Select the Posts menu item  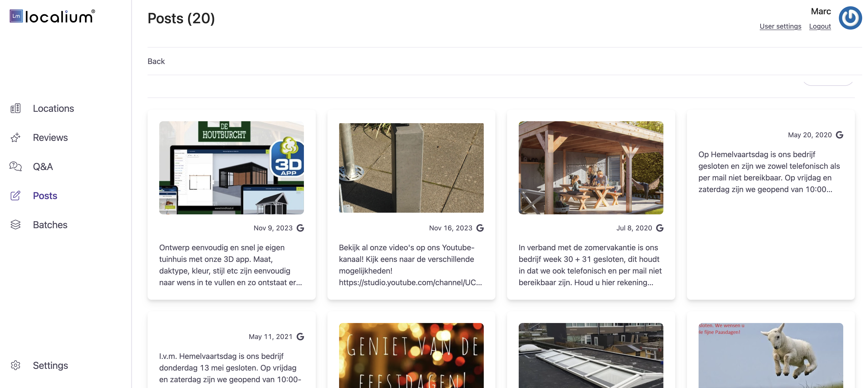tap(45, 195)
